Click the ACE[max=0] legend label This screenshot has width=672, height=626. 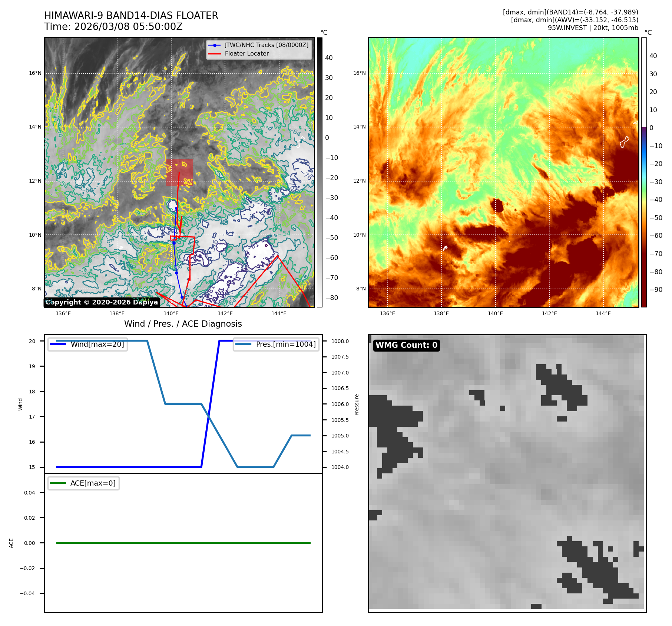[x=93, y=483]
